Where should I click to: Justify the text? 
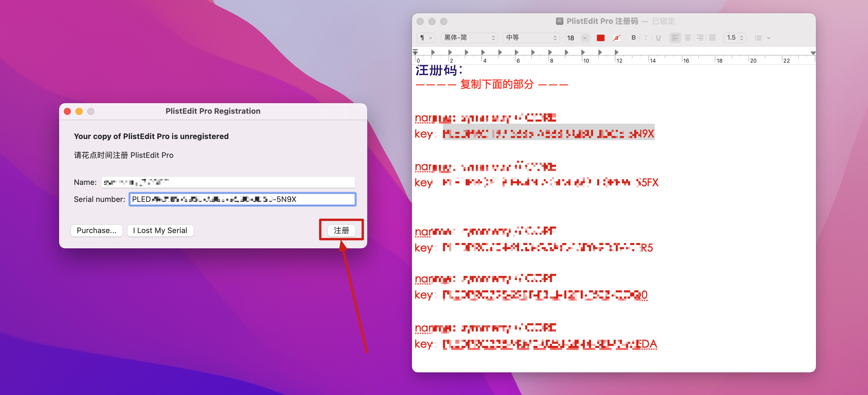(x=712, y=38)
